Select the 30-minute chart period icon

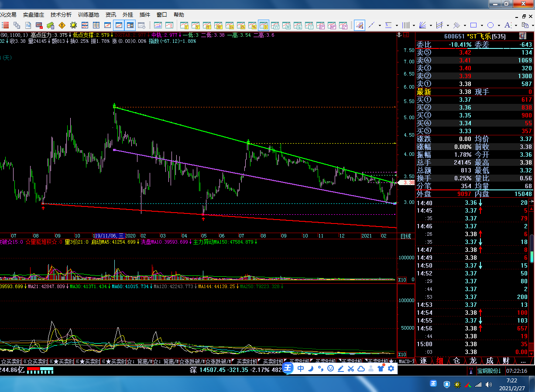pyautogui.click(x=218, y=25)
